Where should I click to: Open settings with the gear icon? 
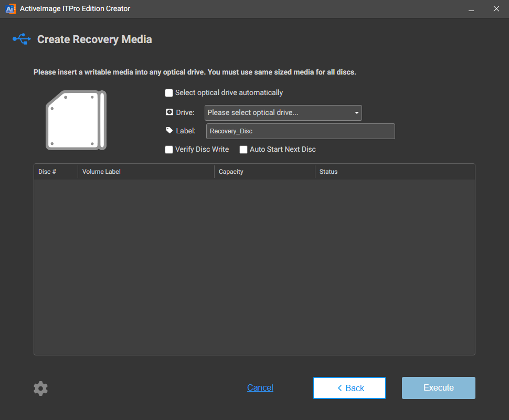[x=40, y=388]
